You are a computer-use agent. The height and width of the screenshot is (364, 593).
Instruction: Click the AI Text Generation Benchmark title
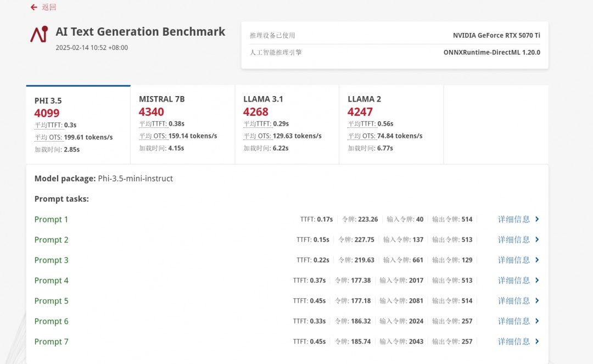(141, 32)
